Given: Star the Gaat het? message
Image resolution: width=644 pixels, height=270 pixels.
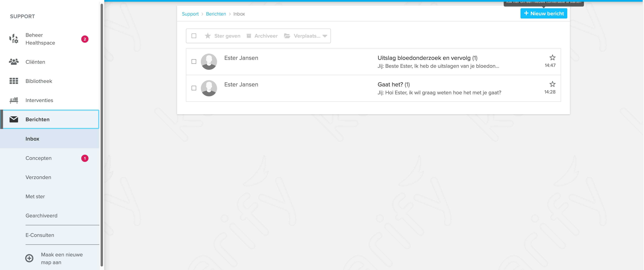Looking at the screenshot, I should [552, 84].
